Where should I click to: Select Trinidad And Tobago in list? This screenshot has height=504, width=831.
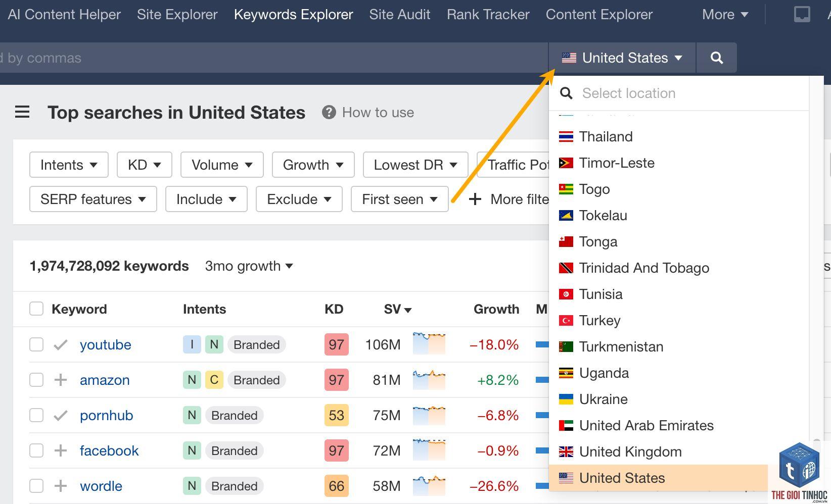(x=644, y=268)
